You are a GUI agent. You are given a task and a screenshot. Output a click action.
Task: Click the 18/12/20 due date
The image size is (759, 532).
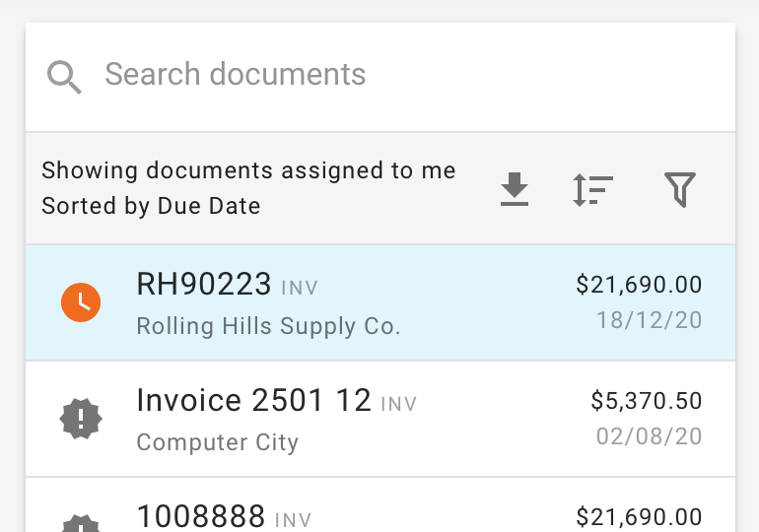[x=650, y=320]
